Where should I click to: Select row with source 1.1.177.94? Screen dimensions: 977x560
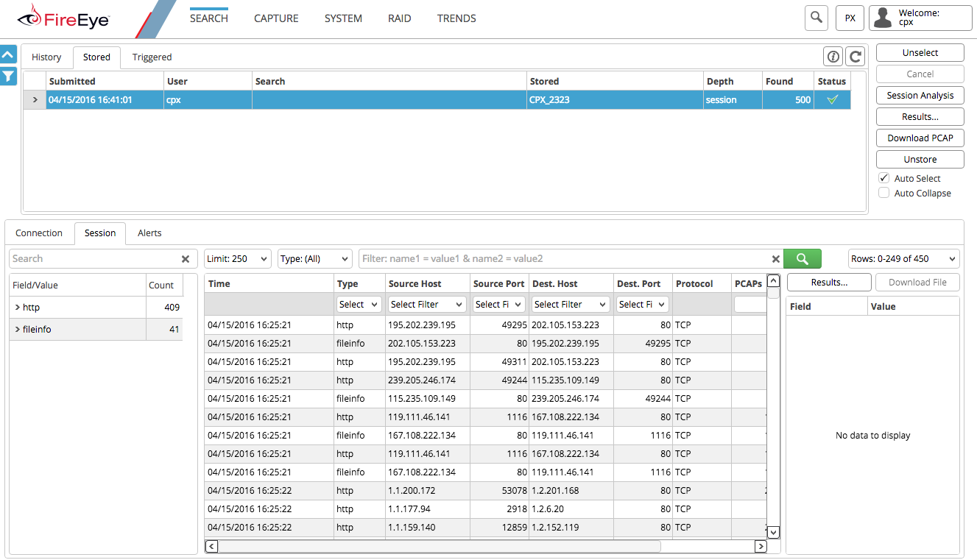(x=486, y=509)
